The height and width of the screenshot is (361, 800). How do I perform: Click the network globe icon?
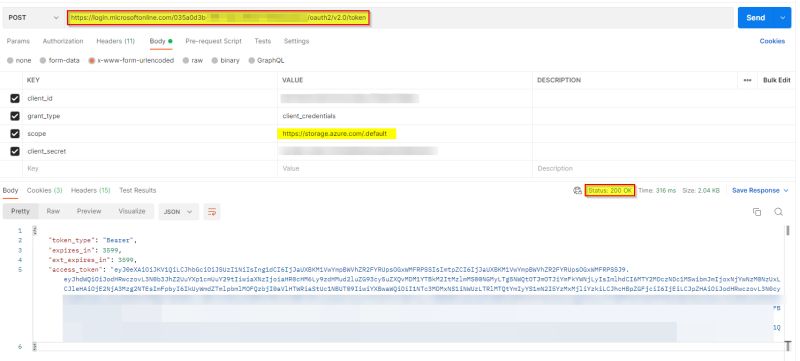(577, 191)
